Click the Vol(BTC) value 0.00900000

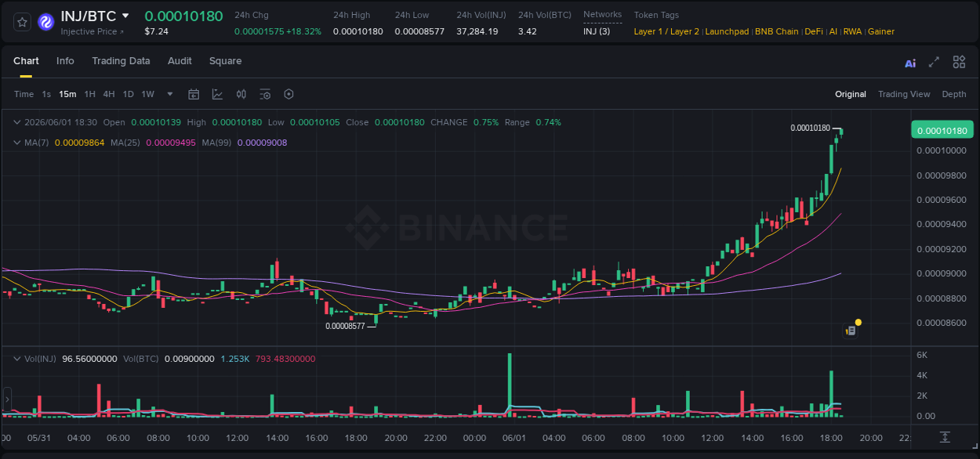[188, 359]
